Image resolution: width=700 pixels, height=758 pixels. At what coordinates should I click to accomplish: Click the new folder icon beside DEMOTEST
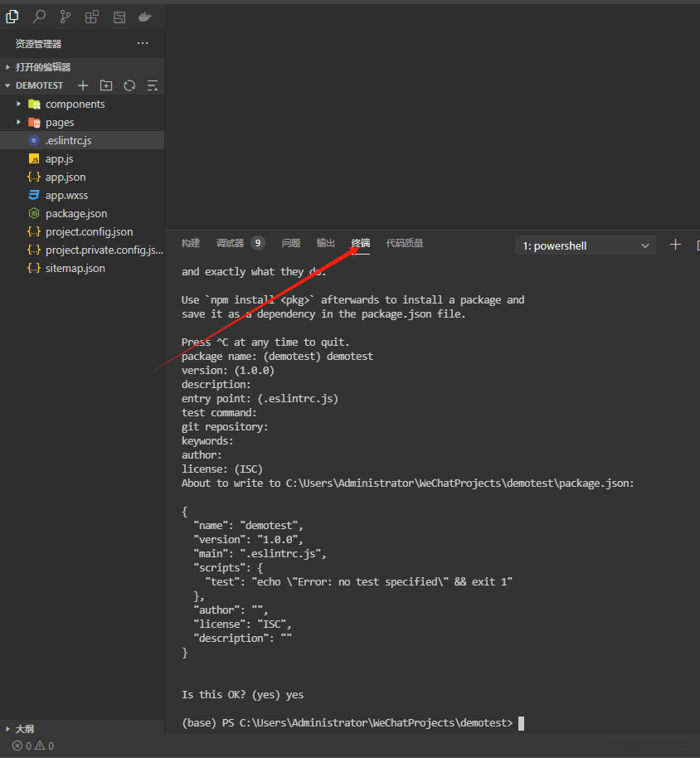pos(106,85)
